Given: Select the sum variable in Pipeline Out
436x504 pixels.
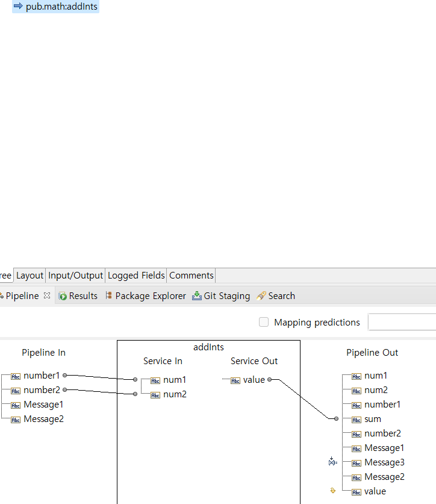Looking at the screenshot, I should pyautogui.click(x=372, y=419).
